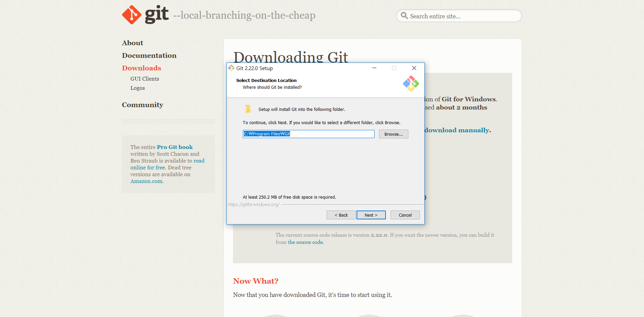Close the Git 2.22.0 Setup window
Viewport: 644px width, 317px height.
414,68
